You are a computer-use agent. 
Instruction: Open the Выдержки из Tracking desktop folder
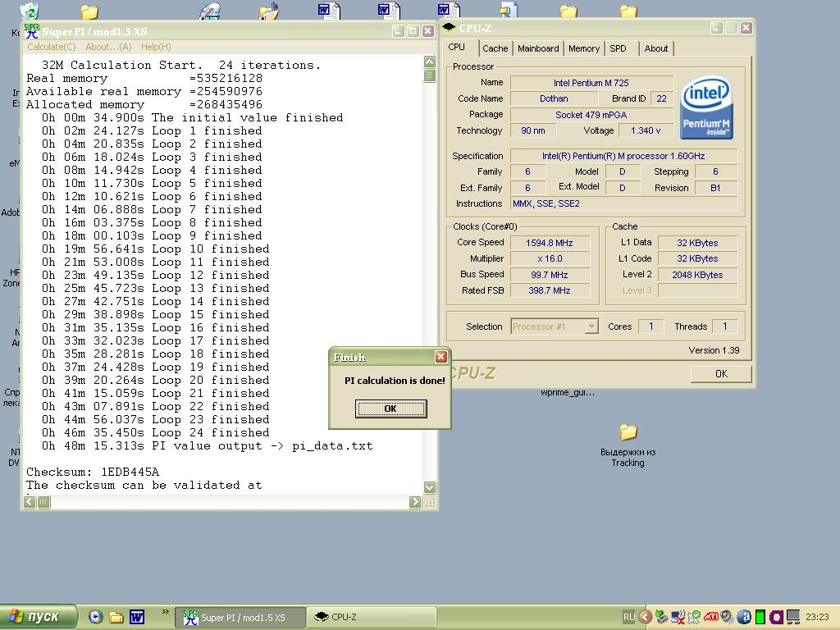628,445
